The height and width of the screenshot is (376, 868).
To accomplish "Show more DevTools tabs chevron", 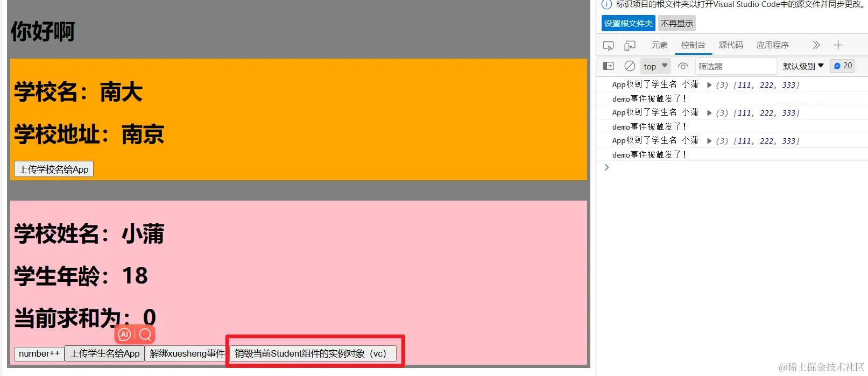I will (x=816, y=45).
